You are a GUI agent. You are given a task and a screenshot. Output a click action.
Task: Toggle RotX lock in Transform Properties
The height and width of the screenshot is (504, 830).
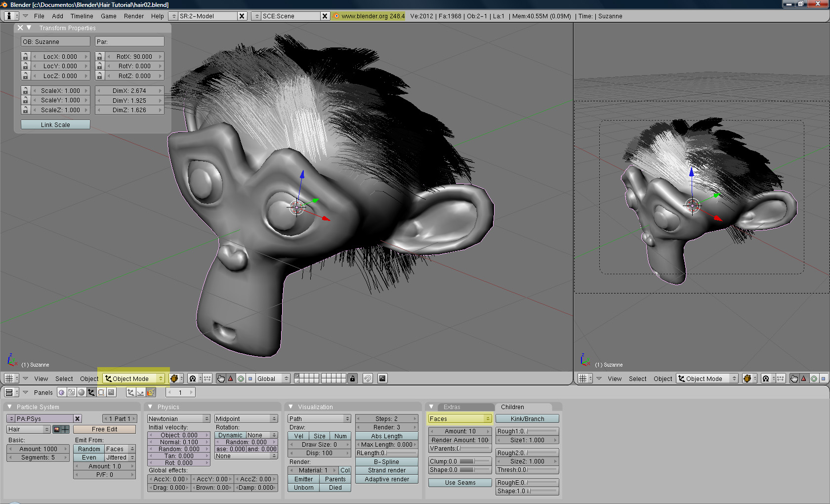pos(99,56)
